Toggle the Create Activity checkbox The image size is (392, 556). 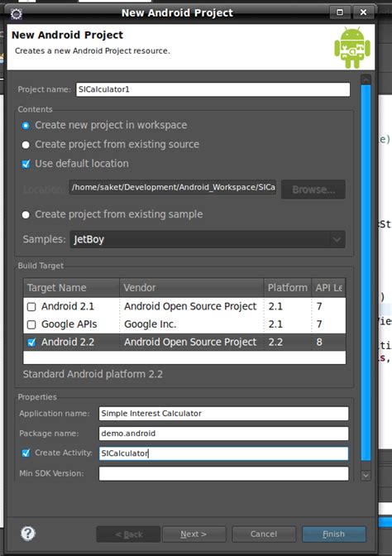pos(26,453)
